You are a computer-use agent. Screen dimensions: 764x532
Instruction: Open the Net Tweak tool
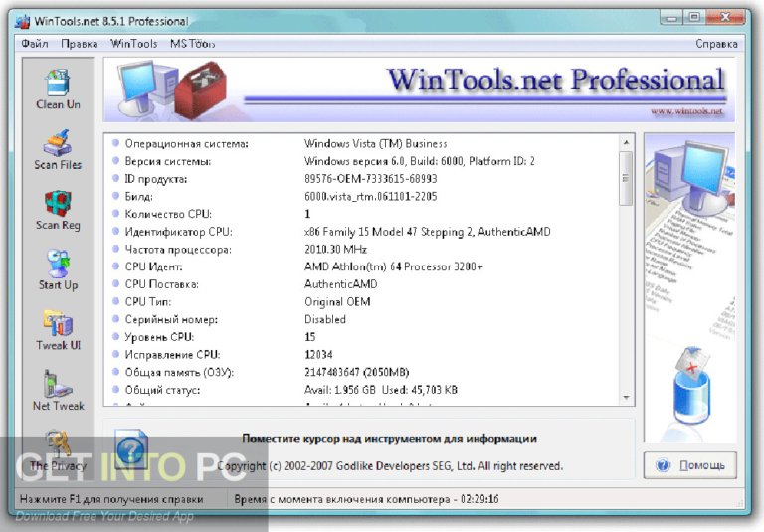[x=58, y=384]
